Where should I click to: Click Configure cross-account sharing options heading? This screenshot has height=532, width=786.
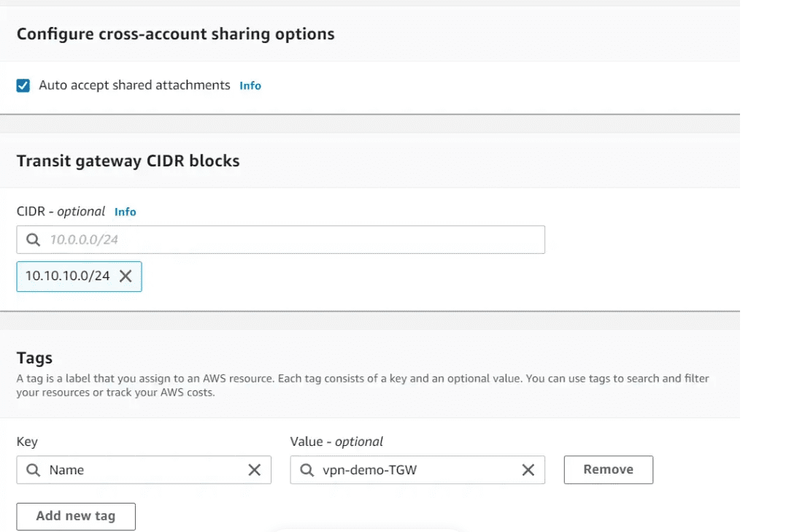pyautogui.click(x=175, y=34)
